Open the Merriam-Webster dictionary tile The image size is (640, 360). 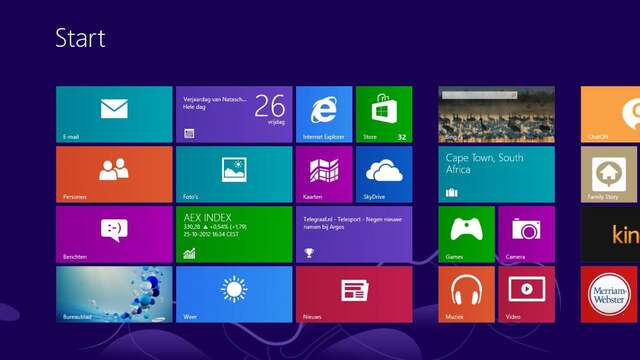610,294
